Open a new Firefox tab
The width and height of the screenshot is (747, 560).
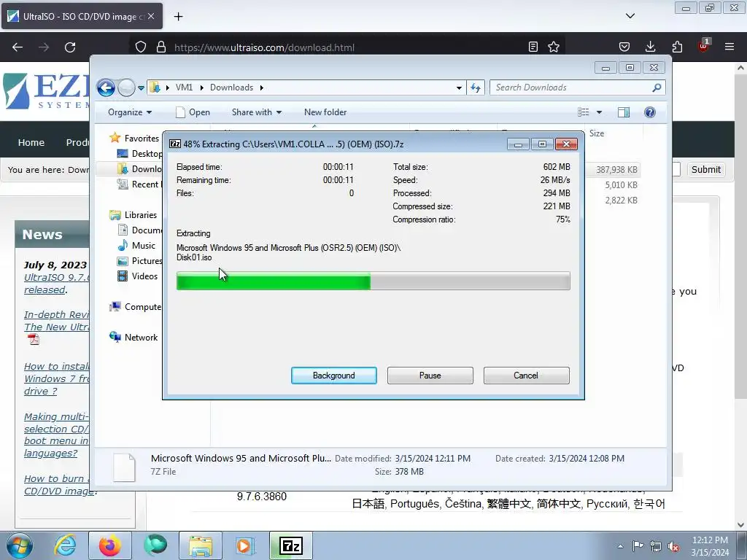(x=178, y=17)
